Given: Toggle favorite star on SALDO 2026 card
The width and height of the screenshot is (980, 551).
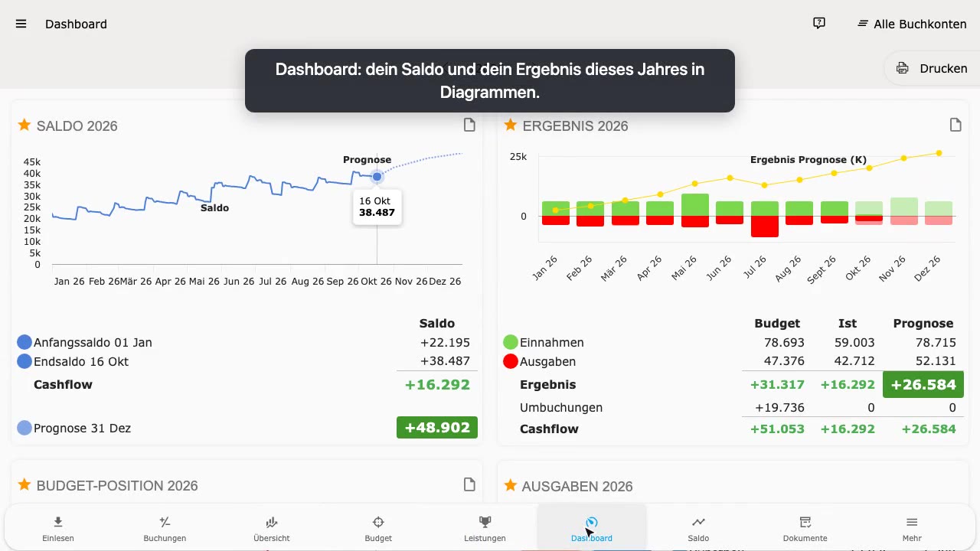Looking at the screenshot, I should click(x=24, y=125).
